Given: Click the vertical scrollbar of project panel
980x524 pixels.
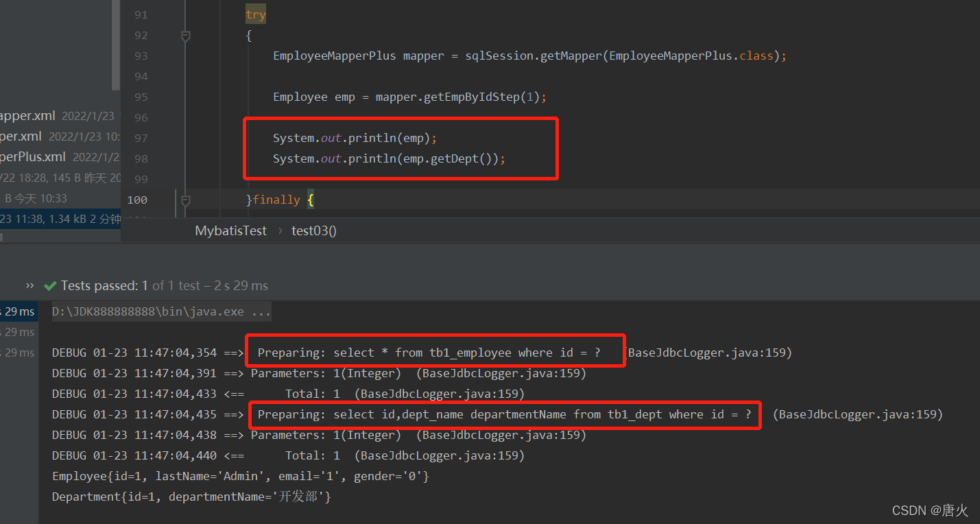Looking at the screenshot, I should tap(116, 45).
